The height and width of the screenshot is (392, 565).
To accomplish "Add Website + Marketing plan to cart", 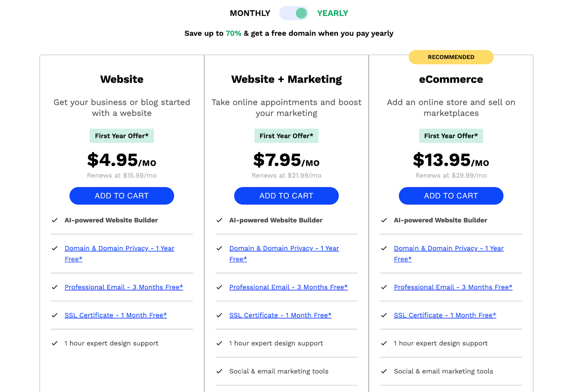I will click(286, 196).
